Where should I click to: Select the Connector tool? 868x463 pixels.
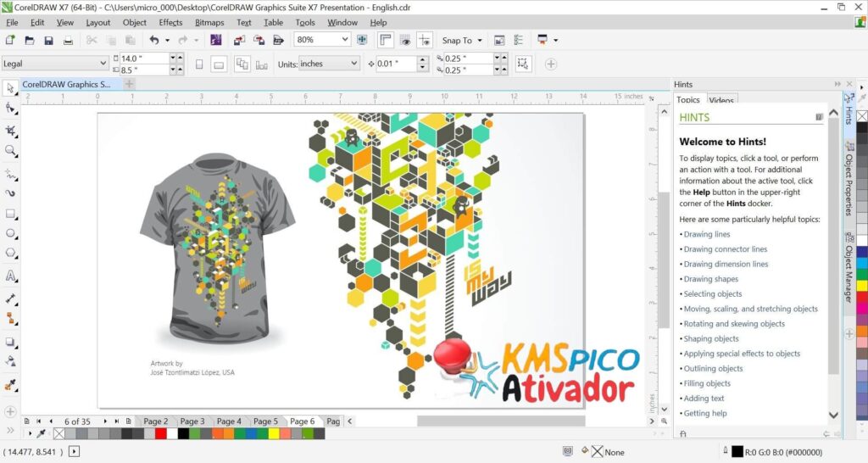coord(10,319)
